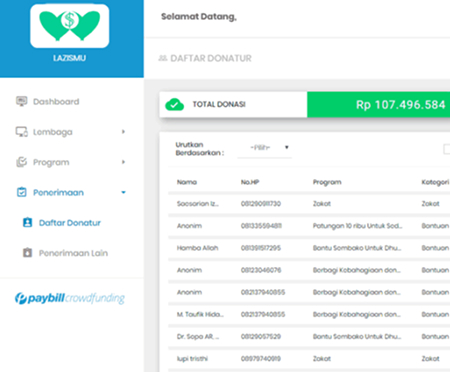This screenshot has height=372, width=450.
Task: Click the people icon beside DAFTAR DONATUR heading
Action: pos(163,58)
